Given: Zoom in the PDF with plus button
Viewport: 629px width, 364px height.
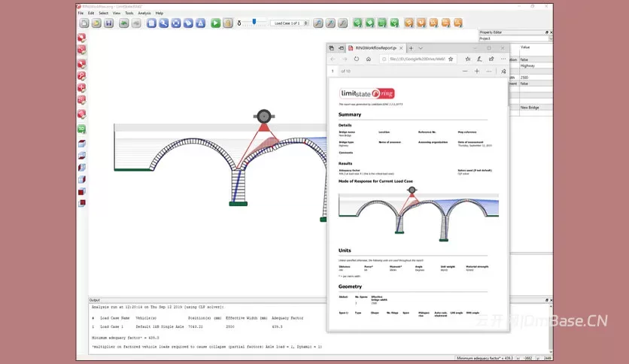Looking at the screenshot, I should click(477, 71).
